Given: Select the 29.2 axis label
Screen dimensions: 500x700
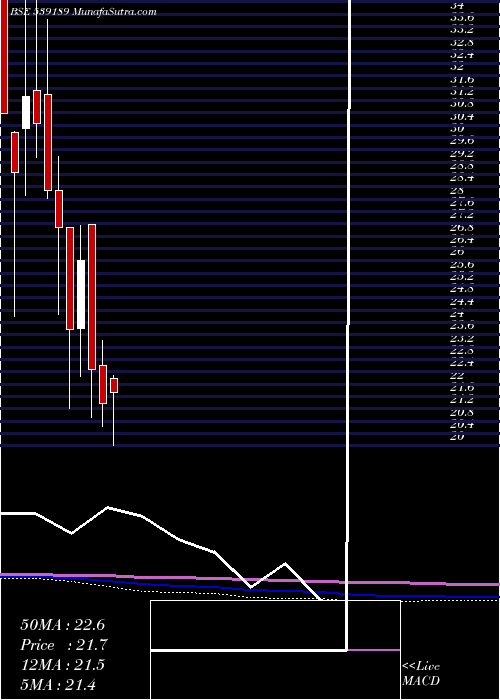Looking at the screenshot, I should point(461,154).
